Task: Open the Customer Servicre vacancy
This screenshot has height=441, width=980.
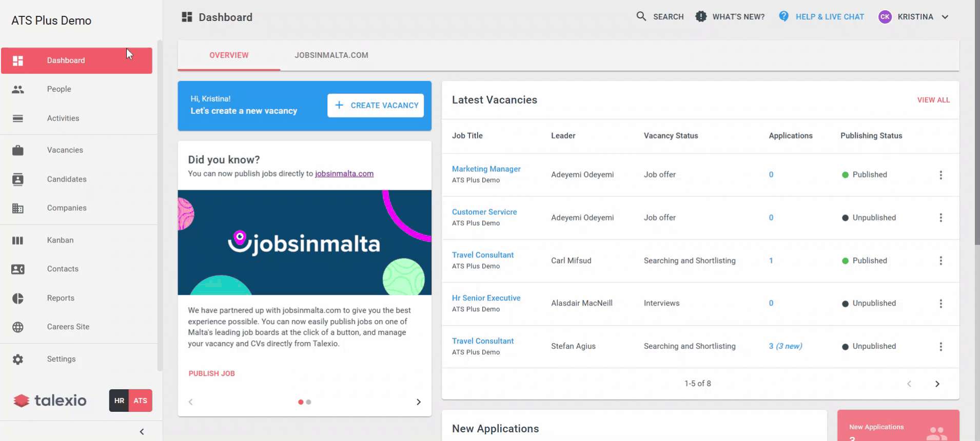Action: click(x=484, y=212)
